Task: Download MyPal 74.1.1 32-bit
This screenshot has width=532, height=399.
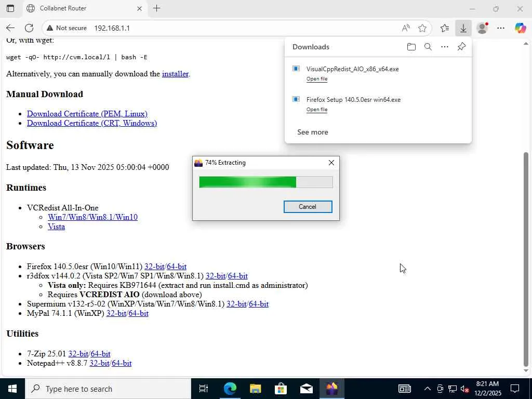Action: click(x=116, y=313)
